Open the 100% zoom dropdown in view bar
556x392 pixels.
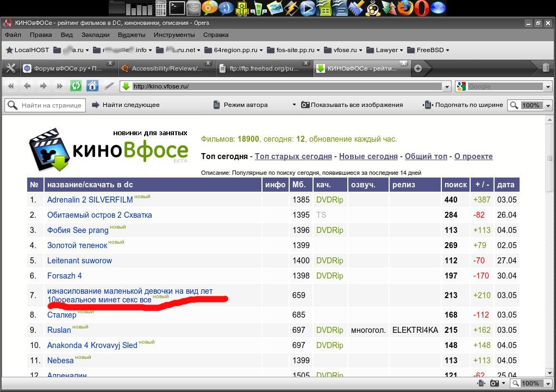pos(548,105)
